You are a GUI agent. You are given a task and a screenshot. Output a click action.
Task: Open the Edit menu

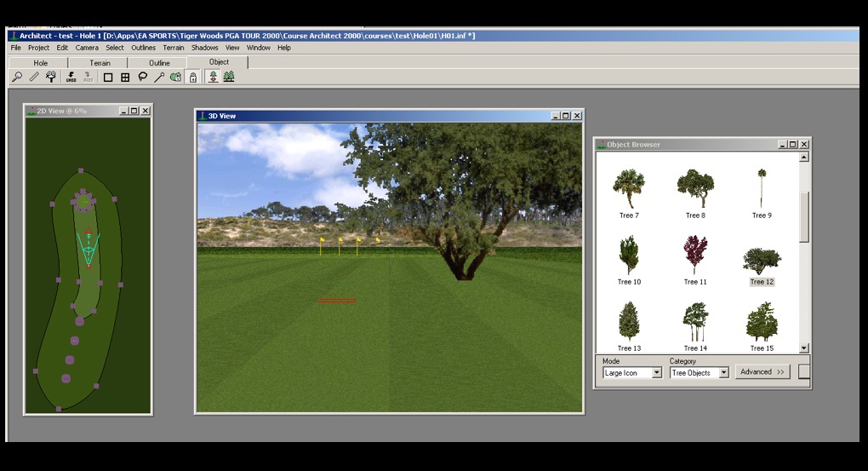pos(62,48)
